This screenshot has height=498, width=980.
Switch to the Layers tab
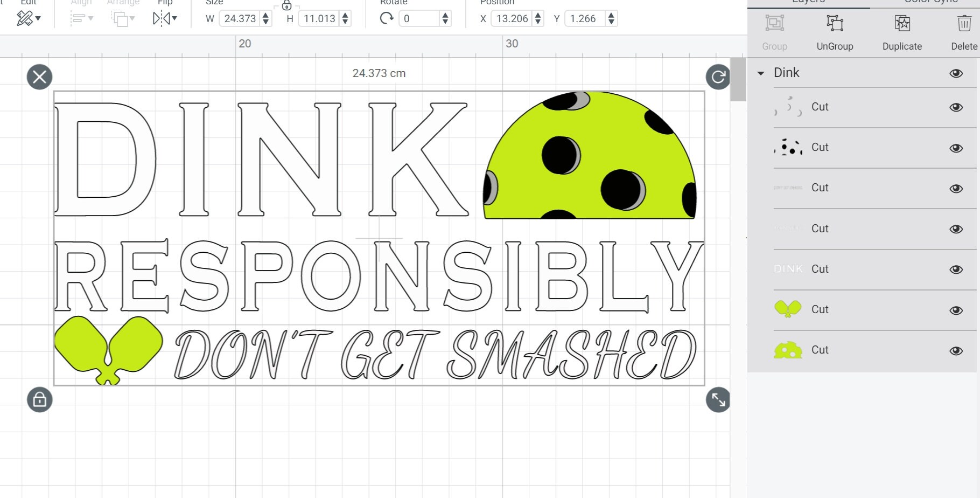(807, 3)
